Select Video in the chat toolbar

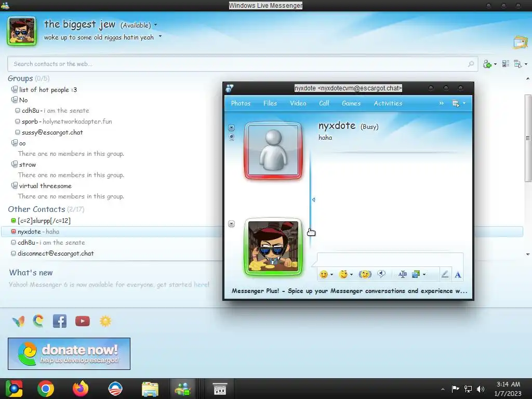(x=298, y=103)
